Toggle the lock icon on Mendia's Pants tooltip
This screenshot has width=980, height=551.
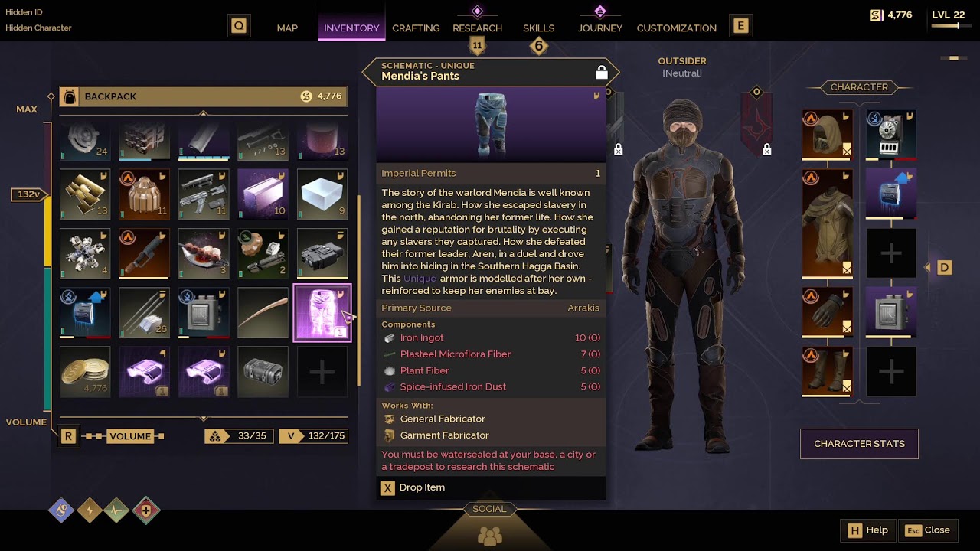coord(602,73)
